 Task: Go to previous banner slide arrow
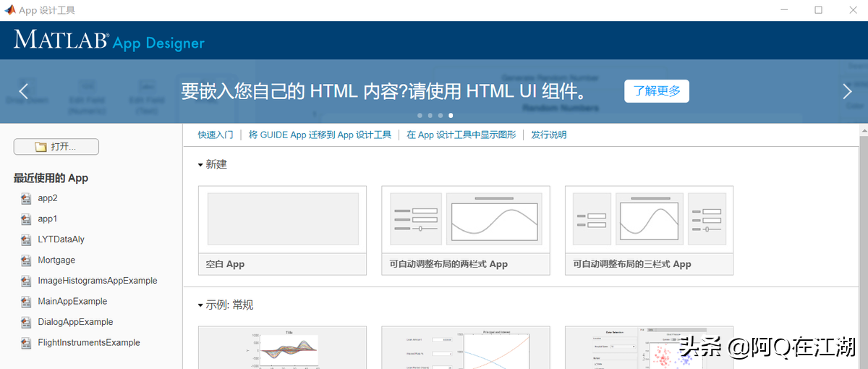(23, 91)
